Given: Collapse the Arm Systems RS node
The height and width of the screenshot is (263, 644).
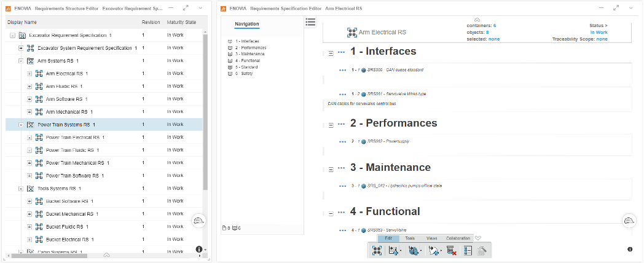Looking at the screenshot, I should point(21,61).
